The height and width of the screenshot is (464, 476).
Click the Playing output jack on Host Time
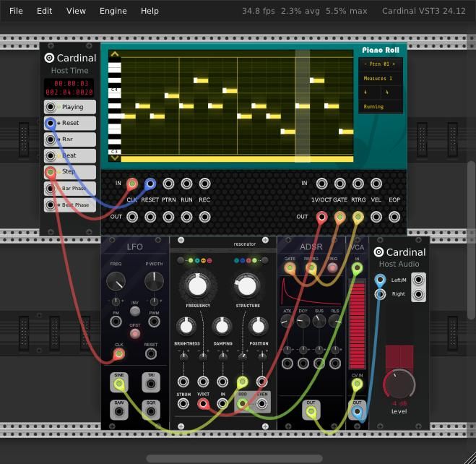[x=51, y=107]
